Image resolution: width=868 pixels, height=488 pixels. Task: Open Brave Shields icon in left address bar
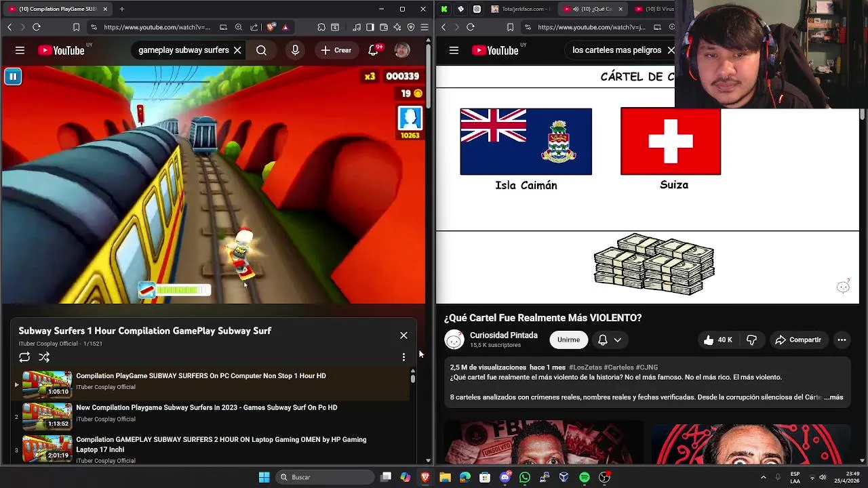coord(271,27)
